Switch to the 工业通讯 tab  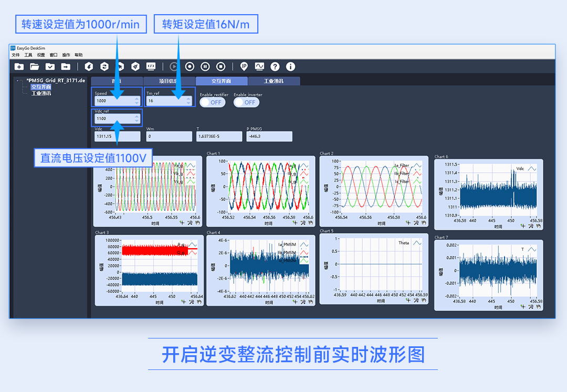coord(274,81)
